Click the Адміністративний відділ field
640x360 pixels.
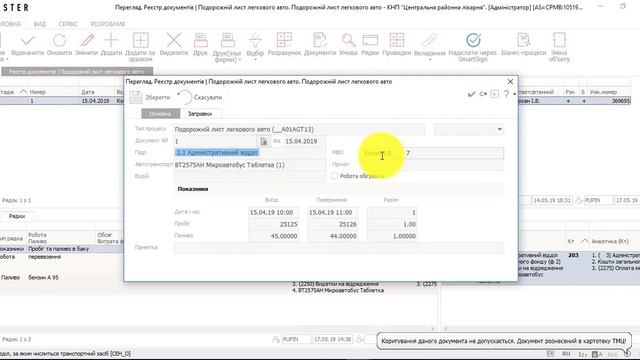click(249, 153)
